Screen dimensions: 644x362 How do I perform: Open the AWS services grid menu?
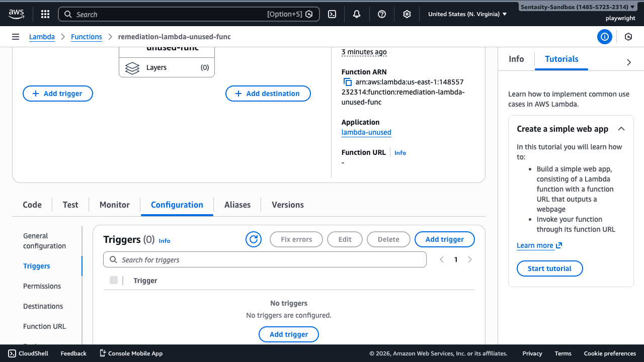(45, 14)
